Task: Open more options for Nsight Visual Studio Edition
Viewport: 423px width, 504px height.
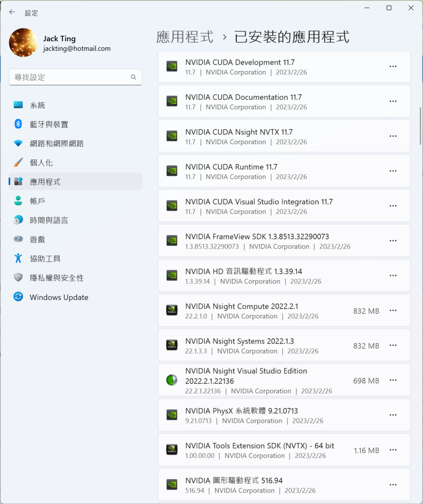Action: (393, 380)
